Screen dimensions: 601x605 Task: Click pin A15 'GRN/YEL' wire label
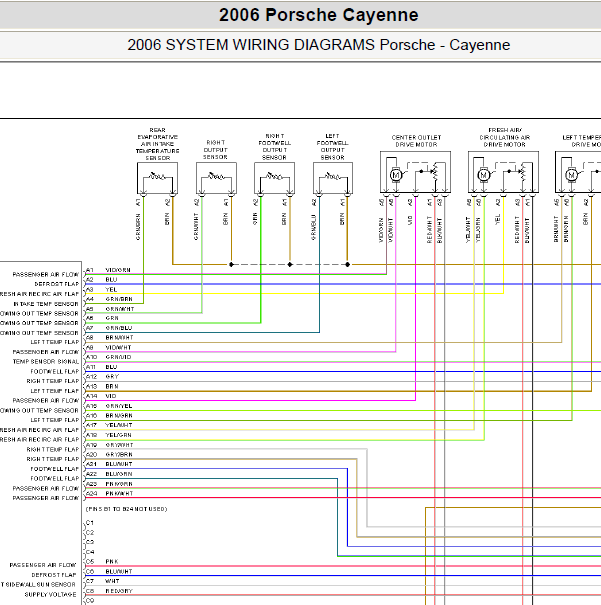point(119,406)
